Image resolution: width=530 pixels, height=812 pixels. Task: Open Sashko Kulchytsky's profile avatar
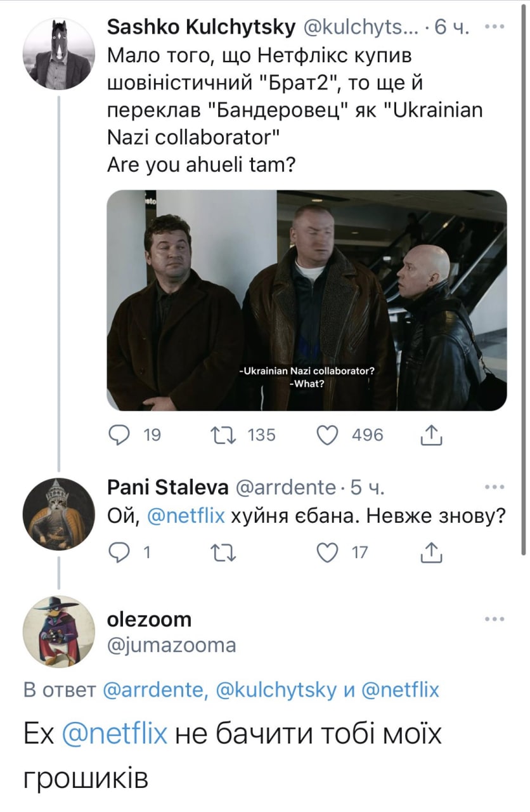[59, 54]
